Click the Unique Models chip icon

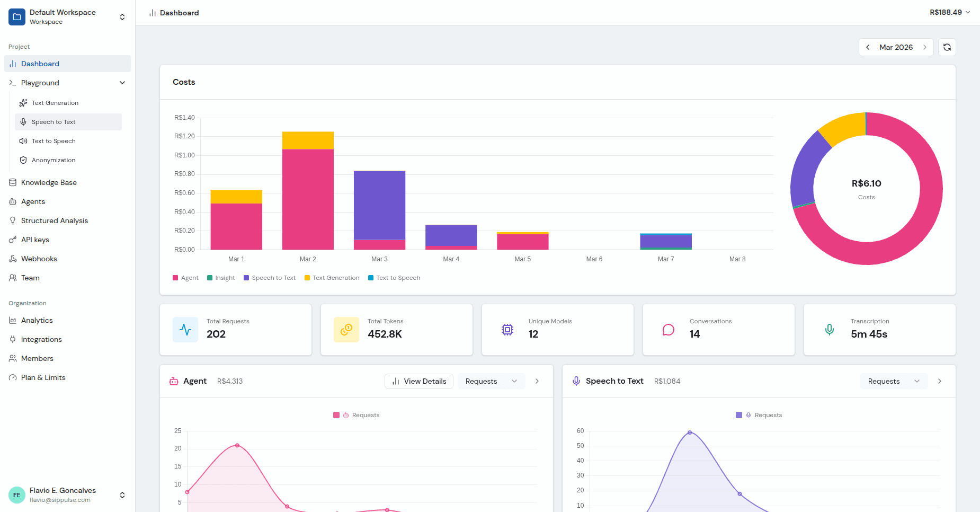(507, 330)
